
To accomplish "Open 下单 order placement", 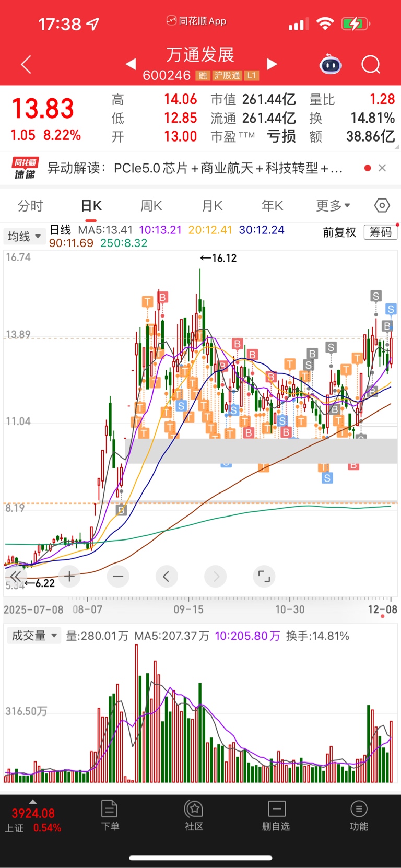I will pos(110,815).
